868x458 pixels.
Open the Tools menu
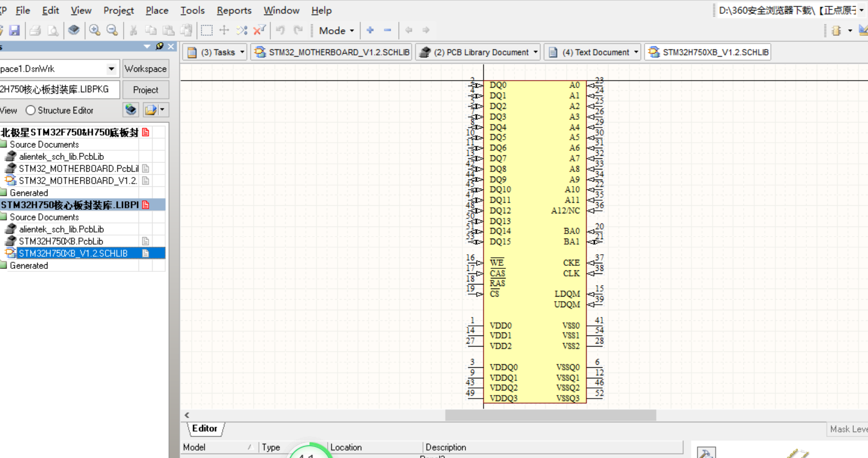pos(193,10)
